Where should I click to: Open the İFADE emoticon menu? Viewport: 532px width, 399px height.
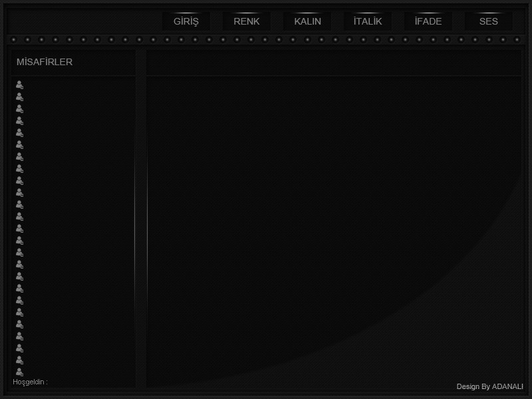(428, 21)
